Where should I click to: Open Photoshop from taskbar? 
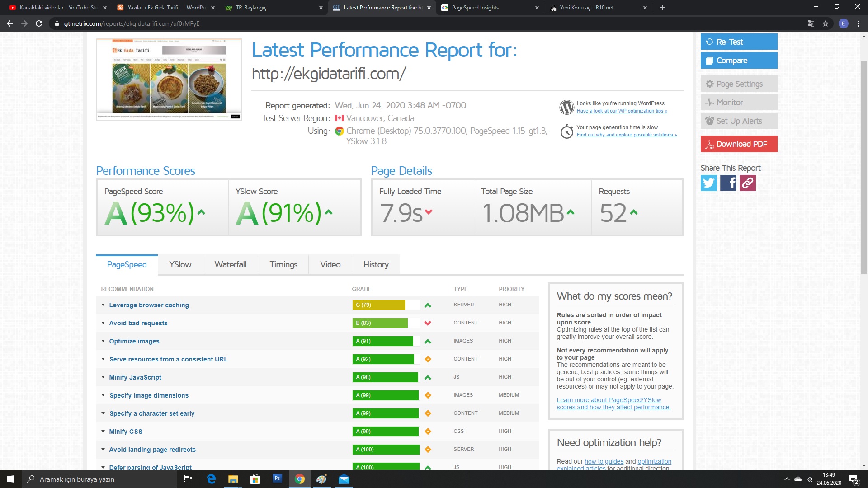(x=277, y=478)
